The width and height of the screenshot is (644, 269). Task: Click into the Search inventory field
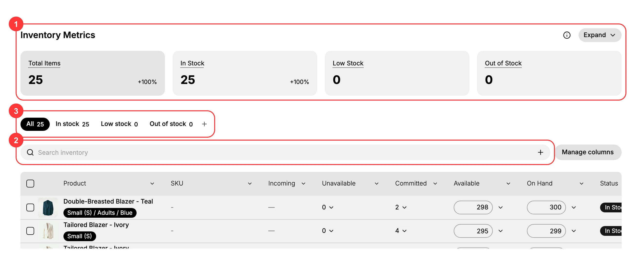[x=285, y=152]
